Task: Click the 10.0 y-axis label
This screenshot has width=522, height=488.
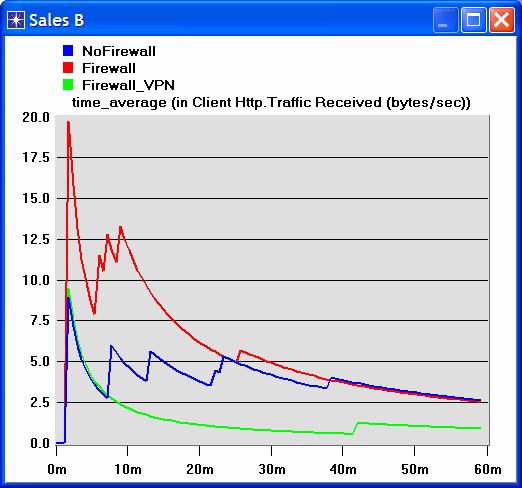Action: click(x=36, y=280)
